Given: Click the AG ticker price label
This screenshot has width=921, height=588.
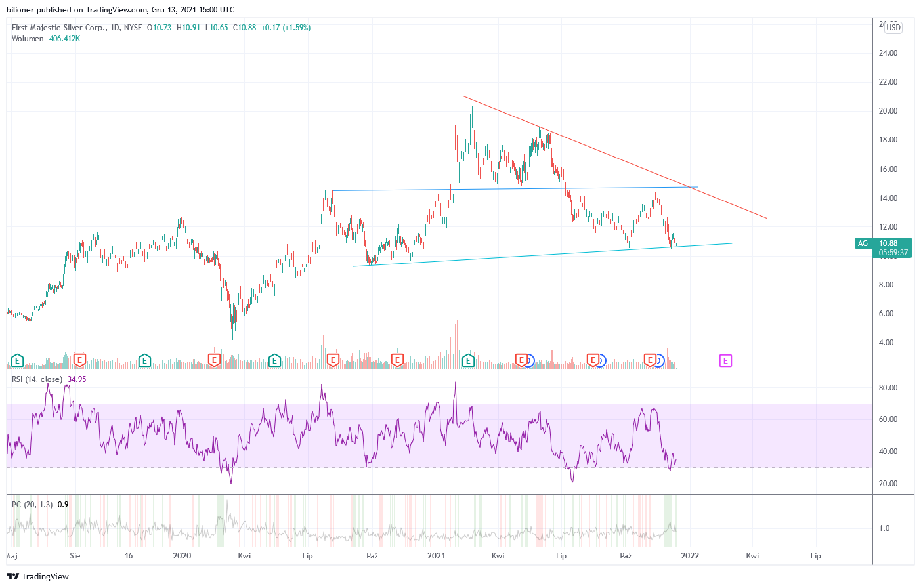Looking at the screenshot, I should [x=863, y=243].
